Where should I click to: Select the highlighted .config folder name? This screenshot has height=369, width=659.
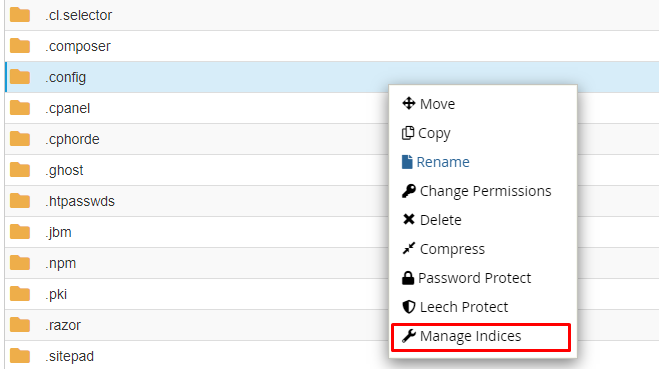(66, 77)
